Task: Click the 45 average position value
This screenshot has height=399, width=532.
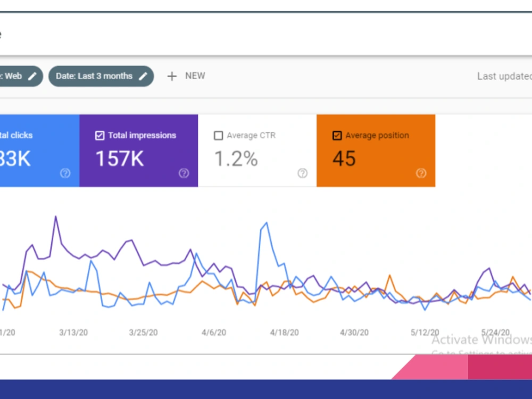Action: [344, 159]
